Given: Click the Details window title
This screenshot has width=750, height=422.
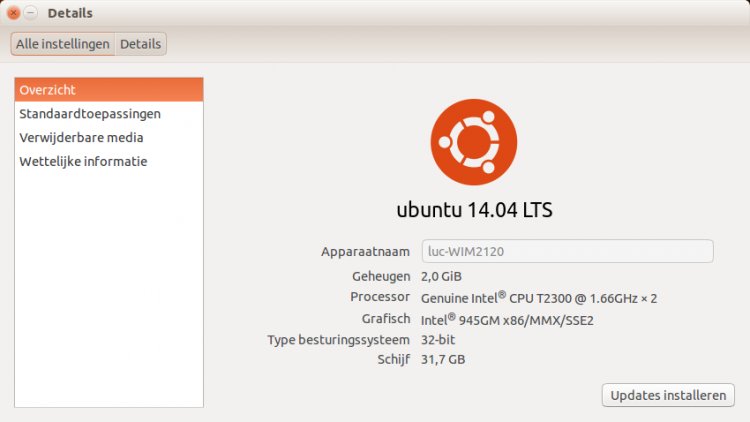Looking at the screenshot, I should pos(70,13).
